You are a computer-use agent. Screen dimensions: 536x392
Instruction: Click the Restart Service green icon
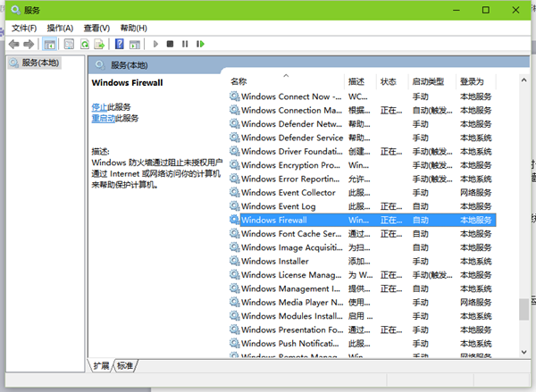[200, 44]
